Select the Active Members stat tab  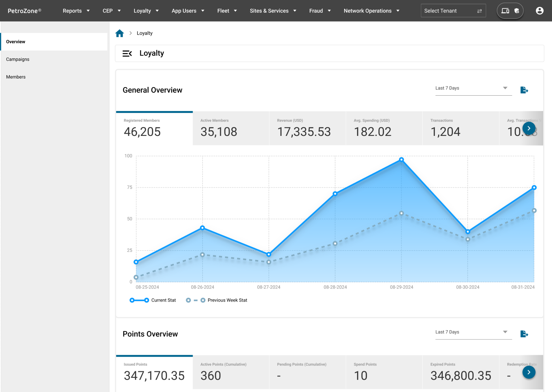point(231,128)
